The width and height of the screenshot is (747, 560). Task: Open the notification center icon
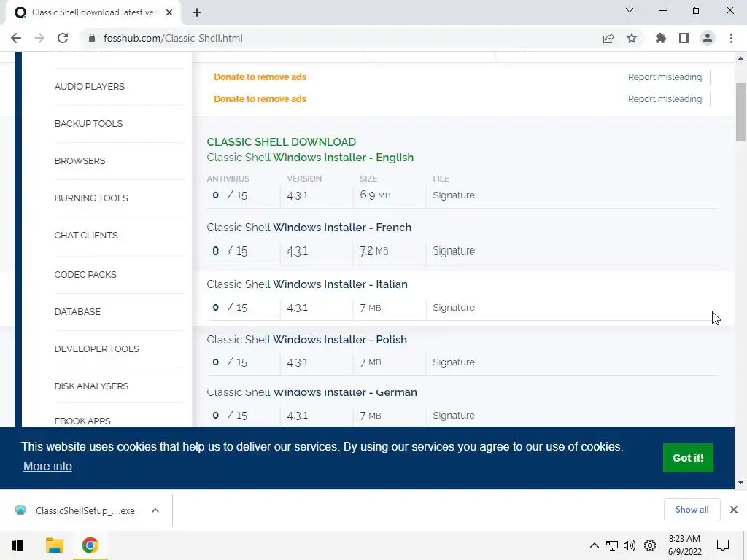(x=723, y=545)
